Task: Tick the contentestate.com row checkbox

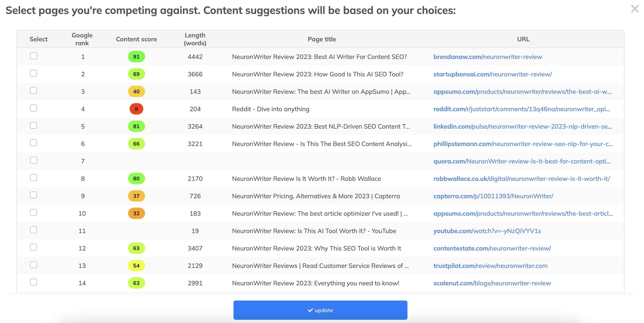Action: pos(33,247)
